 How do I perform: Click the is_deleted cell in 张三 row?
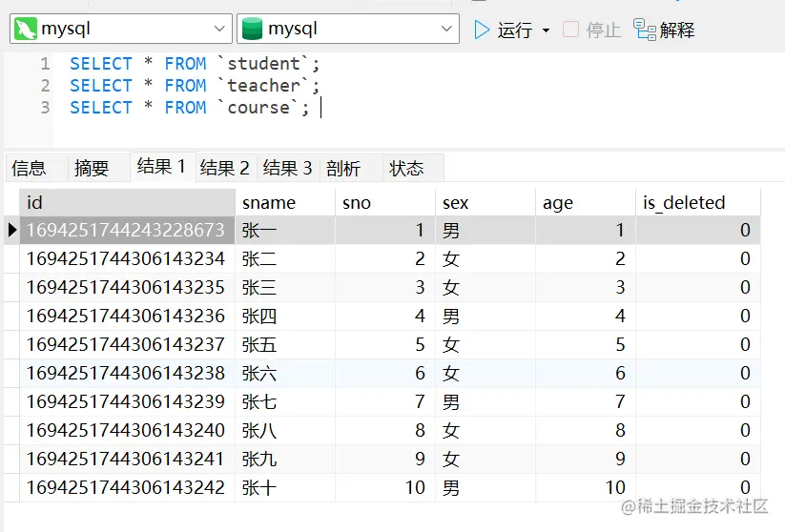tap(698, 287)
